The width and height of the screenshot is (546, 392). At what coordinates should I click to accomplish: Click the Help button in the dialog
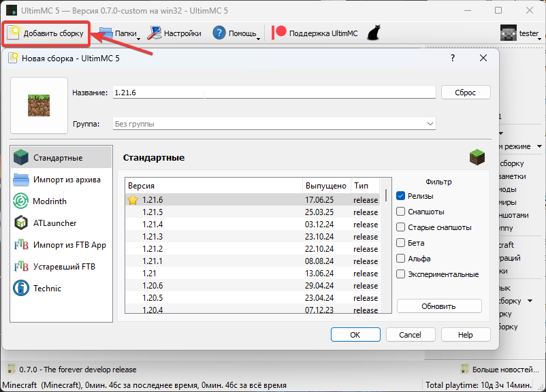pyautogui.click(x=466, y=335)
